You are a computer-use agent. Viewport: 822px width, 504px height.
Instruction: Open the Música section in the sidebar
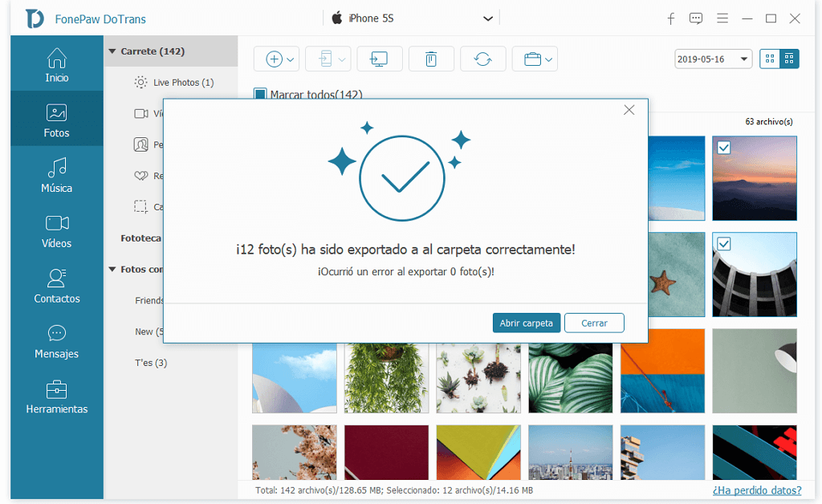click(56, 175)
